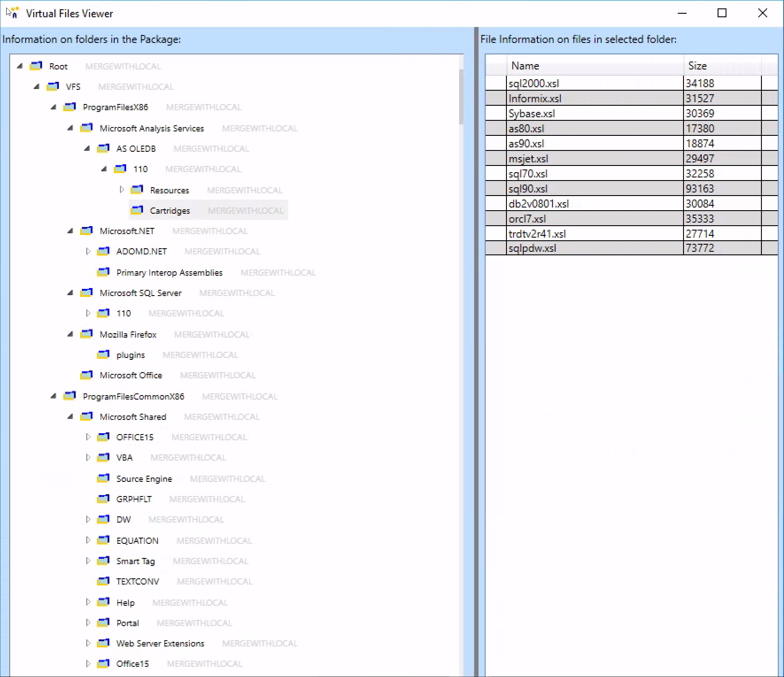Select the Sybase.xsl file name
The height and width of the screenshot is (677, 784).
pyautogui.click(x=532, y=113)
